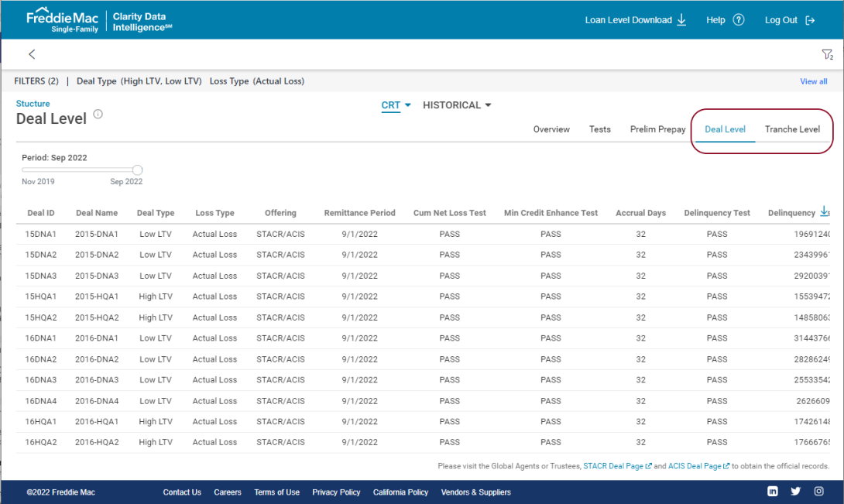Click Deal ID cell 16HQA1
844x504 pixels.
click(41, 421)
